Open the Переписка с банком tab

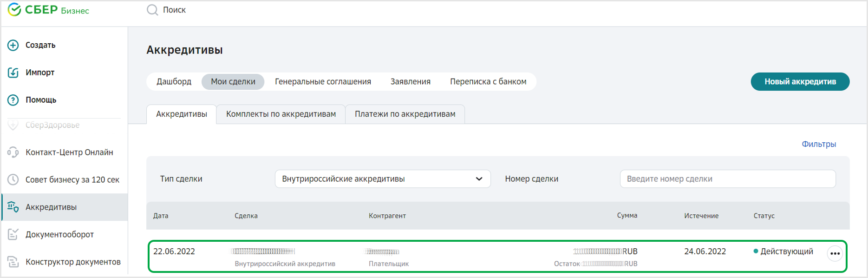coord(488,81)
